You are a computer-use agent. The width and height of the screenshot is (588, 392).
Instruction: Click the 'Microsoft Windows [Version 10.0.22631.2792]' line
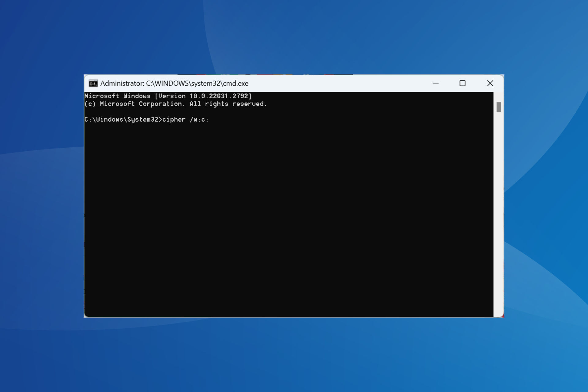[x=168, y=96]
